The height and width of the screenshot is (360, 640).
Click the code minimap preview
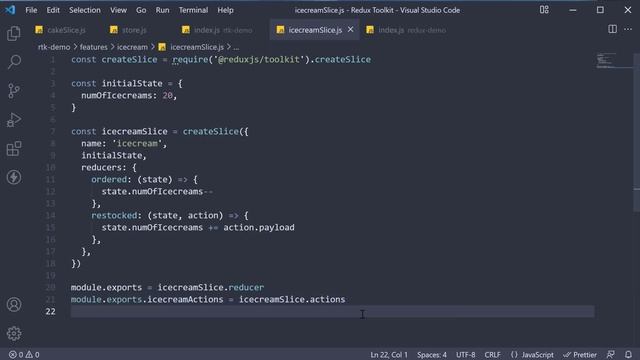click(605, 60)
